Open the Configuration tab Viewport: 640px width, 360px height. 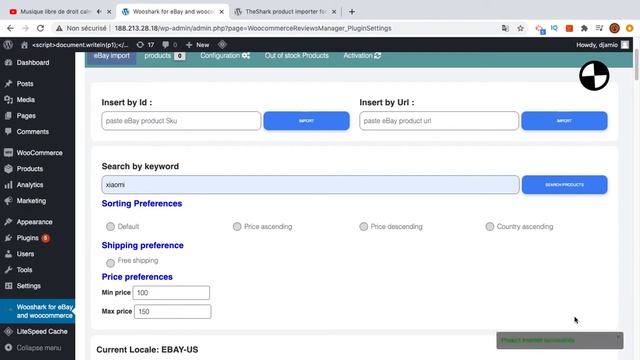224,56
